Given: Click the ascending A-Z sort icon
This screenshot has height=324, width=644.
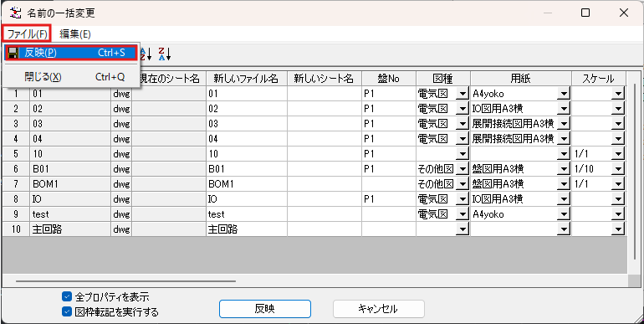Looking at the screenshot, I should (x=146, y=54).
